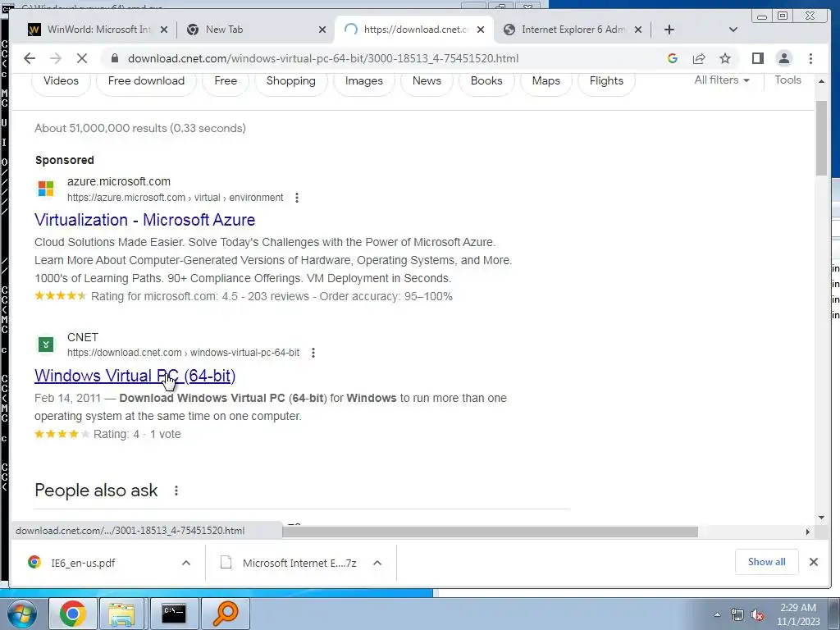Go back with the browser back arrow
Screen dimensions: 840x630
coord(30,58)
